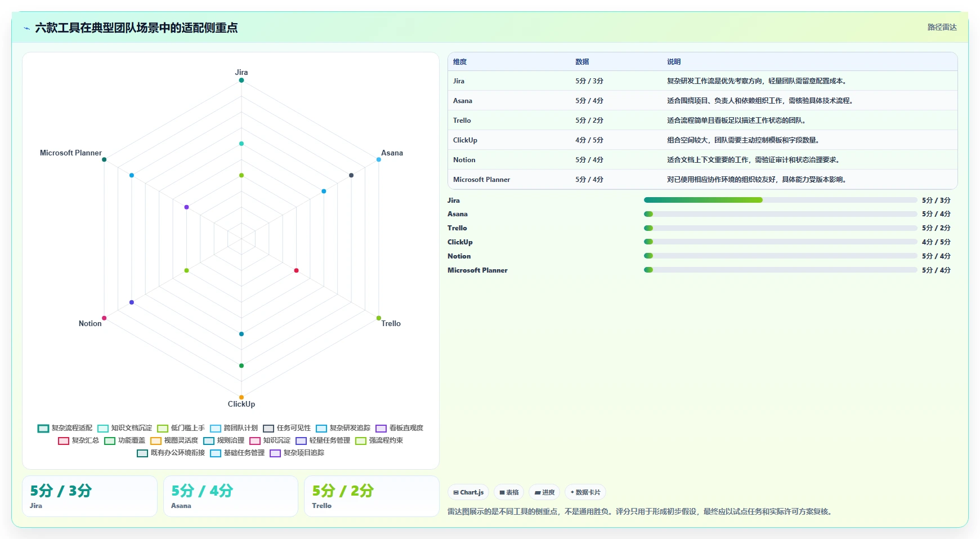Viewport: 980px width, 539px height.
Task: Open the Trello 5分 / 2分 data card
Action: tap(372, 496)
